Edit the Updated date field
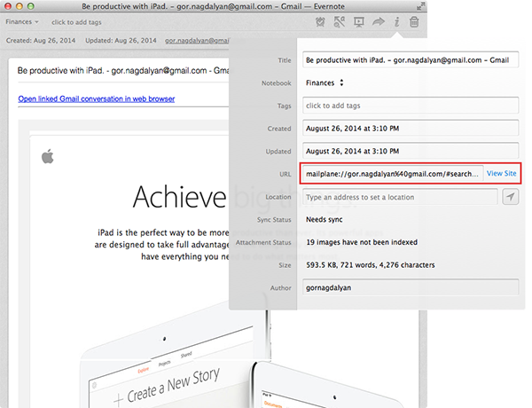The width and height of the screenshot is (532, 408). [411, 151]
